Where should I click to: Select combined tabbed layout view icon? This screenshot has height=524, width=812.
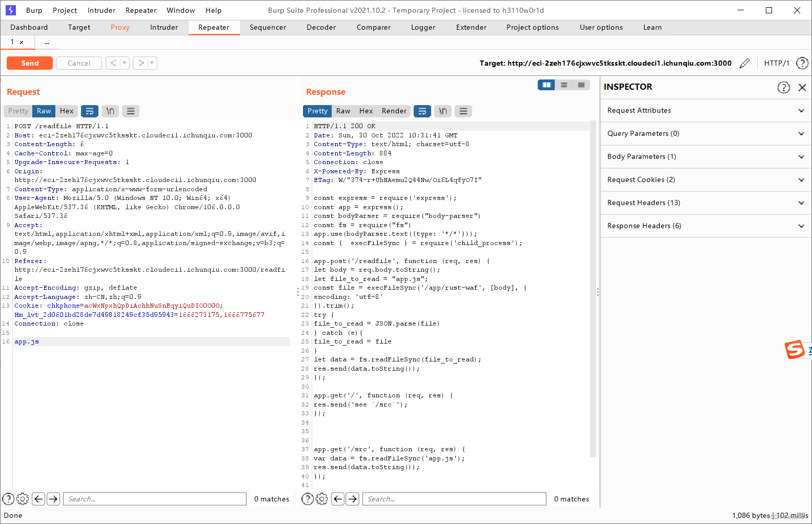(x=581, y=85)
